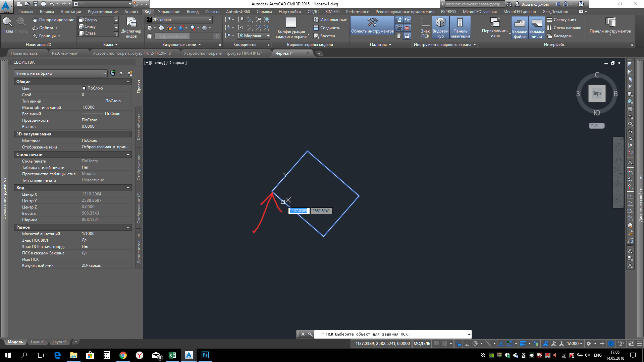Click the quick select icon in Свойства
The image size is (644, 362).
click(x=129, y=73)
